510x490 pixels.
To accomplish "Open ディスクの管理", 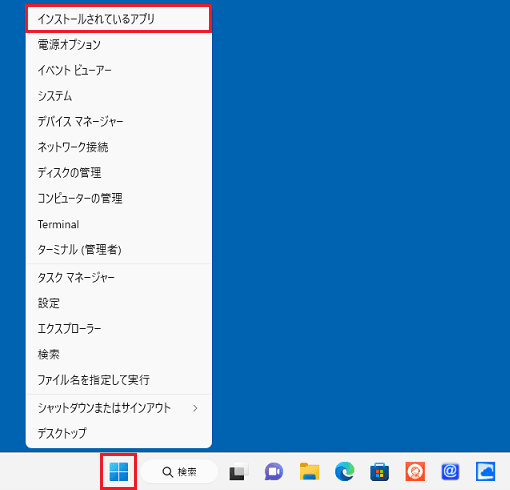I will 119,173.
